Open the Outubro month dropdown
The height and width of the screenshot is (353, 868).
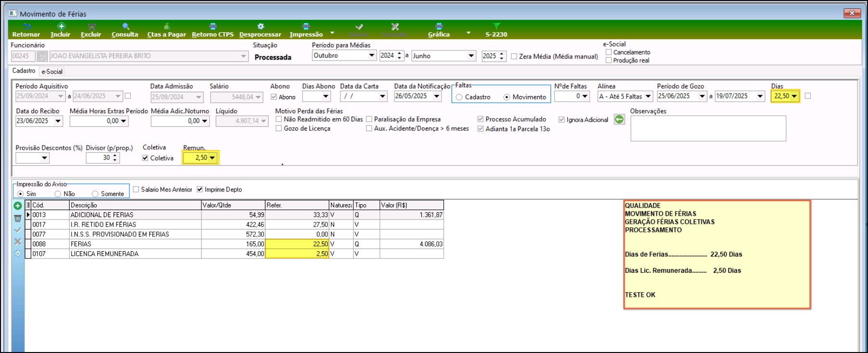372,55
